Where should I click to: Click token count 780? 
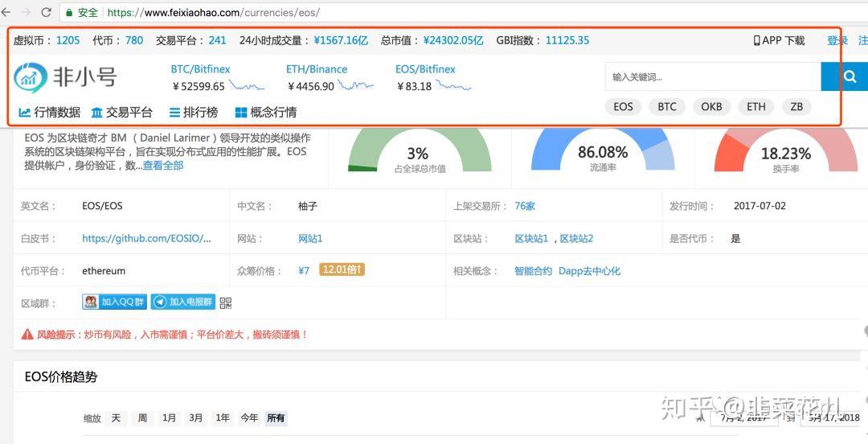click(134, 40)
